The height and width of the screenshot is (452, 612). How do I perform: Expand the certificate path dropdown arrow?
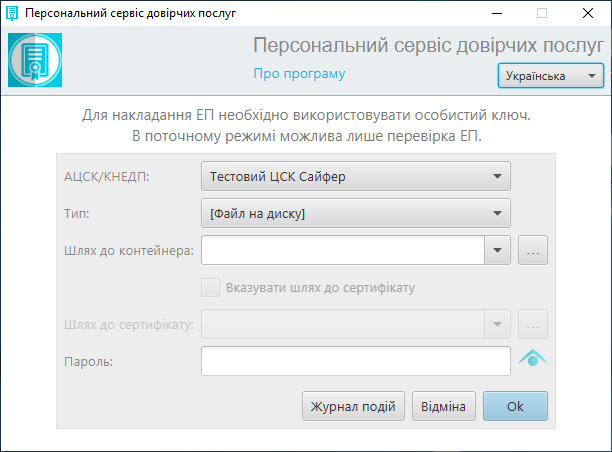coord(497,324)
